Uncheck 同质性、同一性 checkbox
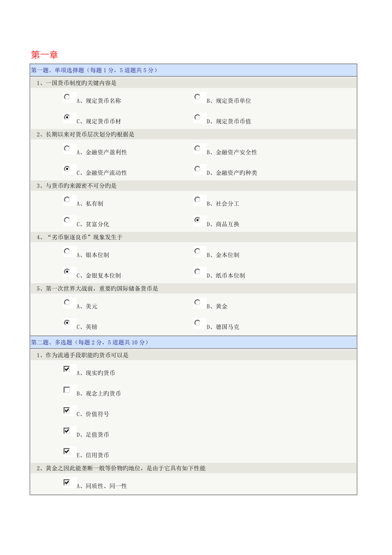The height and width of the screenshot is (555, 392). 67,482
